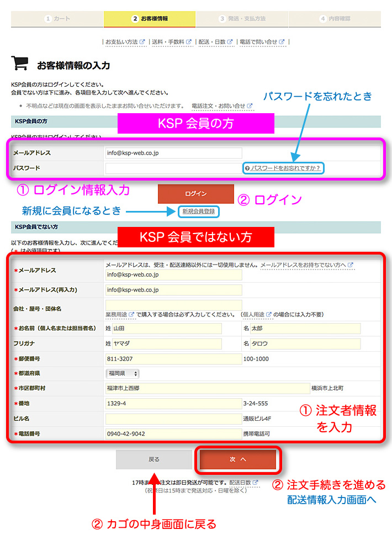Click example text 通販ビル4F
Screen dimensions: 392x540
(x=257, y=419)
